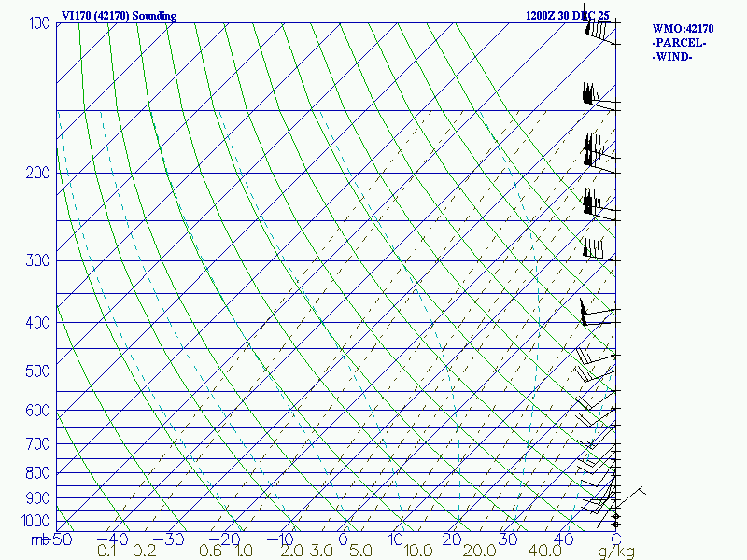Click the 'VI170 (42170) Sounding' chart title
This screenshot has height=560, width=747.
click(x=119, y=16)
